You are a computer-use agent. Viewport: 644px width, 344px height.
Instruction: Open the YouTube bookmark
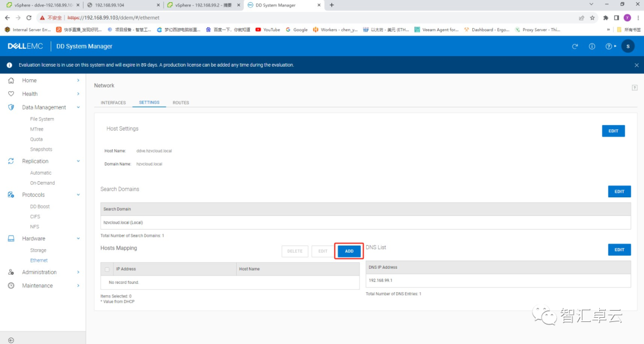pos(268,30)
